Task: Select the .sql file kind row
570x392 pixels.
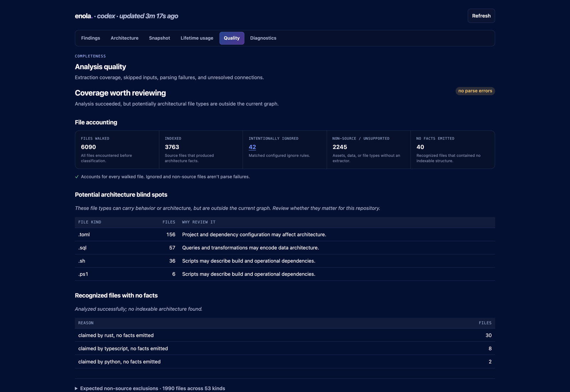Action: (285, 248)
